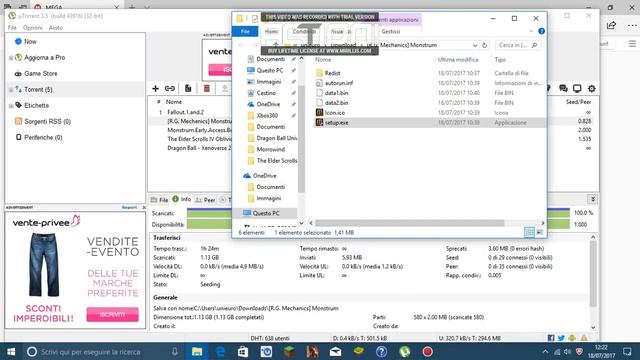Screen dimensions: 640x360
Task: Open the Gestisci ribbon tab
Action: pyautogui.click(x=391, y=31)
